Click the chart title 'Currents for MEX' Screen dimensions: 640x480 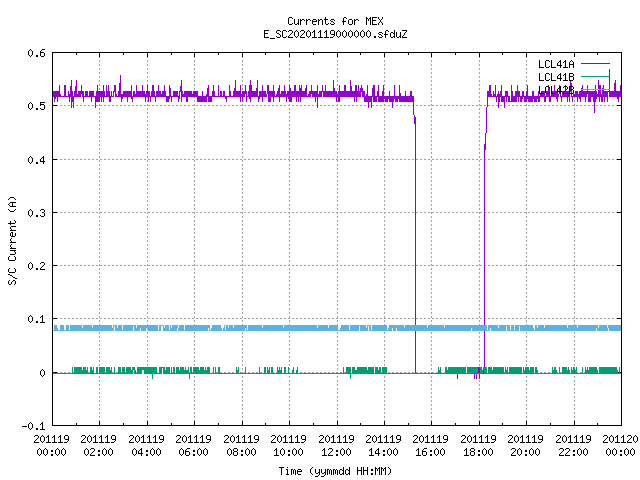pyautogui.click(x=335, y=21)
